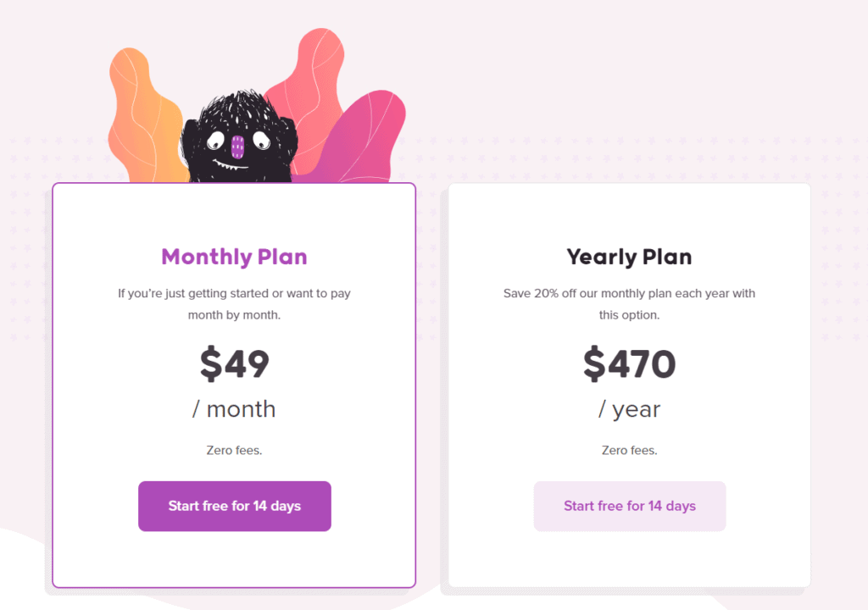
Task: Click the Monthly Plan description text
Action: [x=234, y=304]
